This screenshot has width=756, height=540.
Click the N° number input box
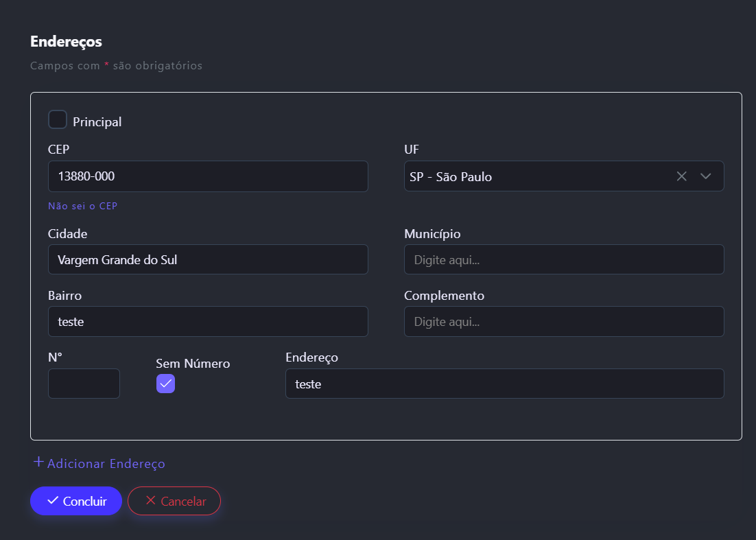pos(84,384)
